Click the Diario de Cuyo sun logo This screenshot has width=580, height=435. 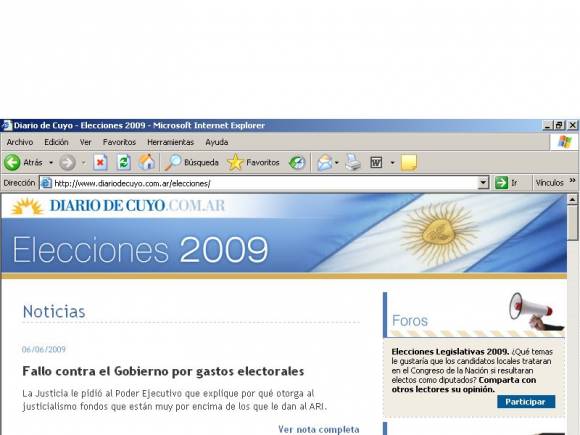click(27, 206)
